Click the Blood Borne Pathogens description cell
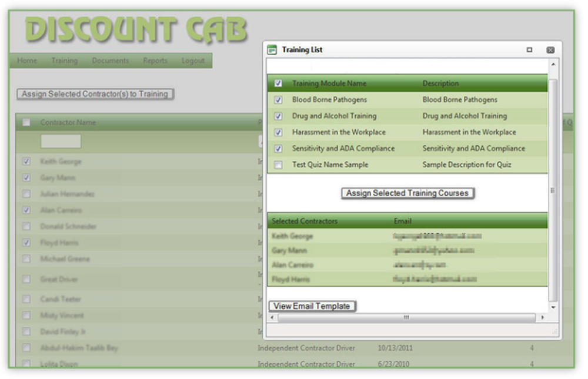 (x=460, y=100)
